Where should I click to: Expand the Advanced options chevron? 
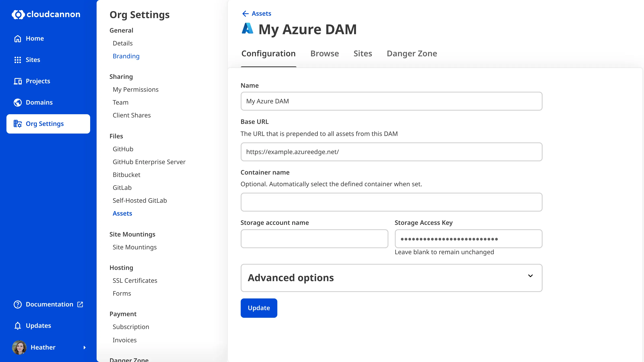point(530,276)
